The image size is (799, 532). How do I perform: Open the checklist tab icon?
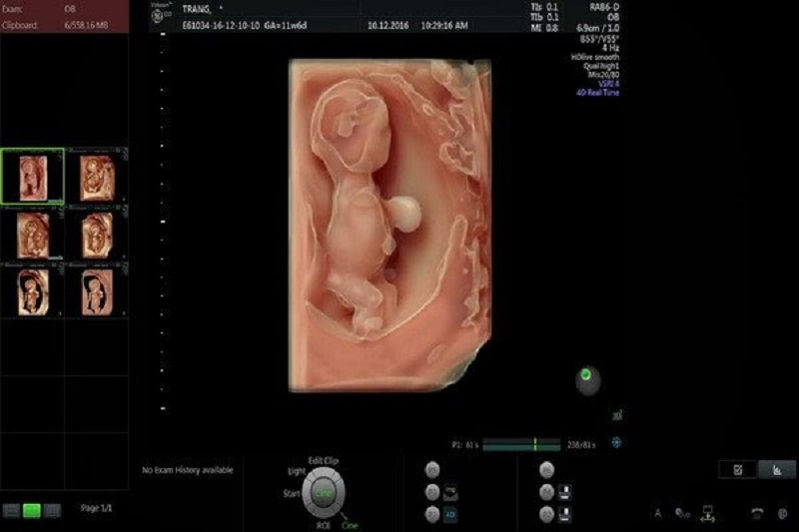738,470
